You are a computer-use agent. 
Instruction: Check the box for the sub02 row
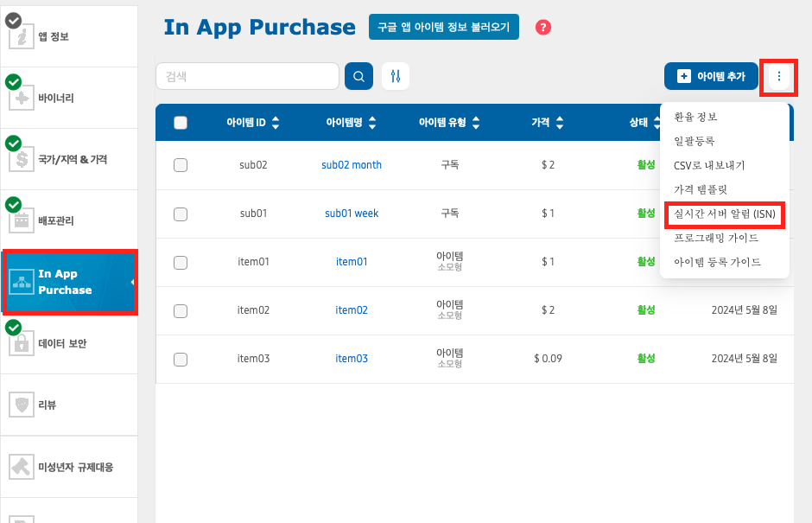point(181,165)
